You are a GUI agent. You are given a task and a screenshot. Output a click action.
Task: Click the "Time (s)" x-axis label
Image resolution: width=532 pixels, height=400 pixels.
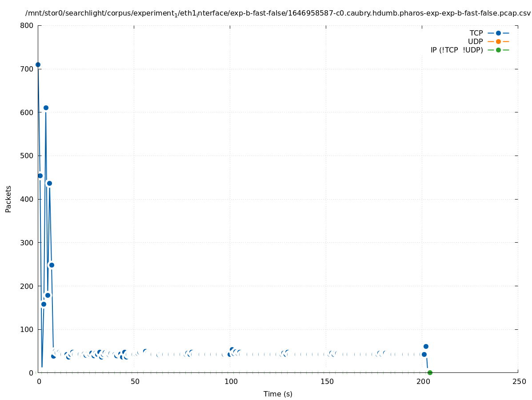click(x=278, y=394)
